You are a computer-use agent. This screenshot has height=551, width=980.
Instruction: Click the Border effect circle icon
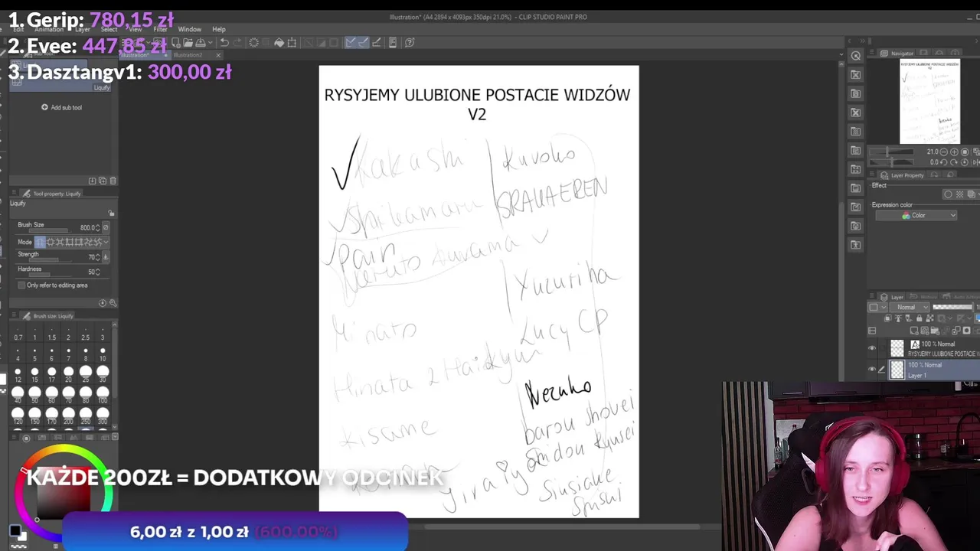[949, 194]
